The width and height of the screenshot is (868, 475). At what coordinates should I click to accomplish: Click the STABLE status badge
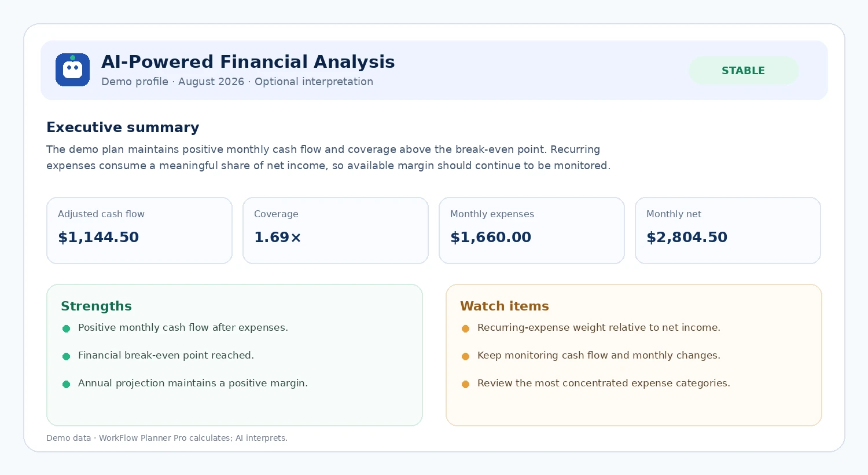pyautogui.click(x=743, y=71)
